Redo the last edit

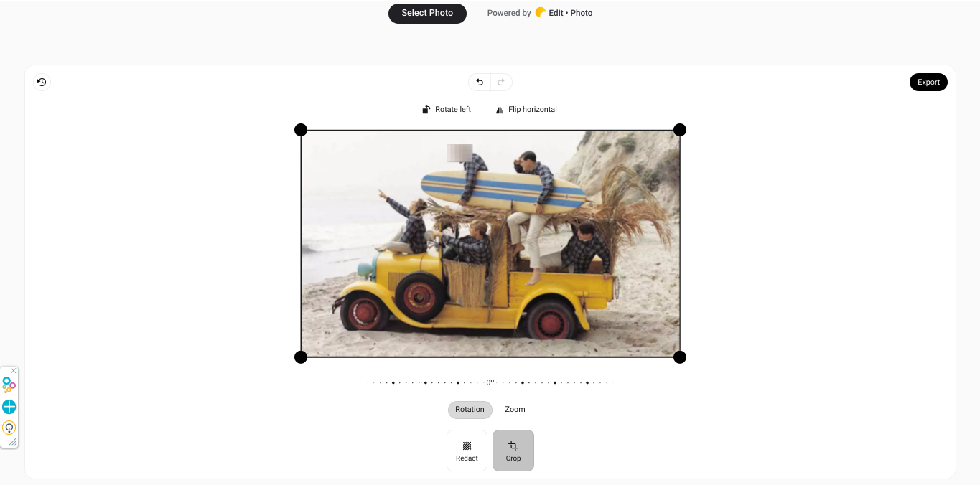click(501, 83)
